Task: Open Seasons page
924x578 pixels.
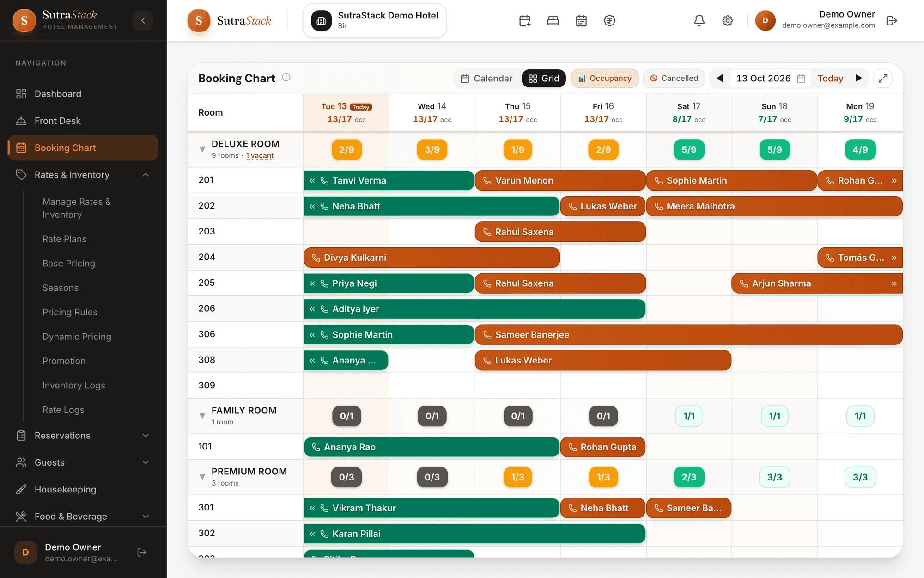Action: click(x=61, y=288)
